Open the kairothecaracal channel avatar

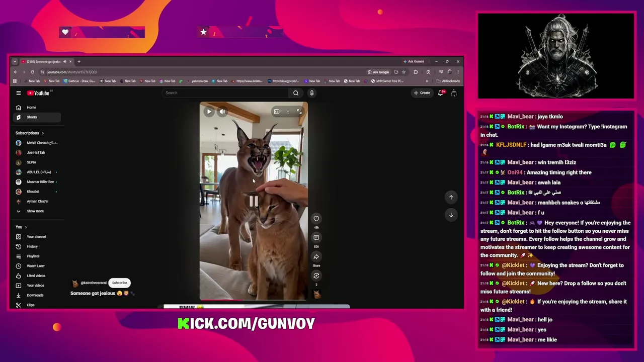click(75, 283)
